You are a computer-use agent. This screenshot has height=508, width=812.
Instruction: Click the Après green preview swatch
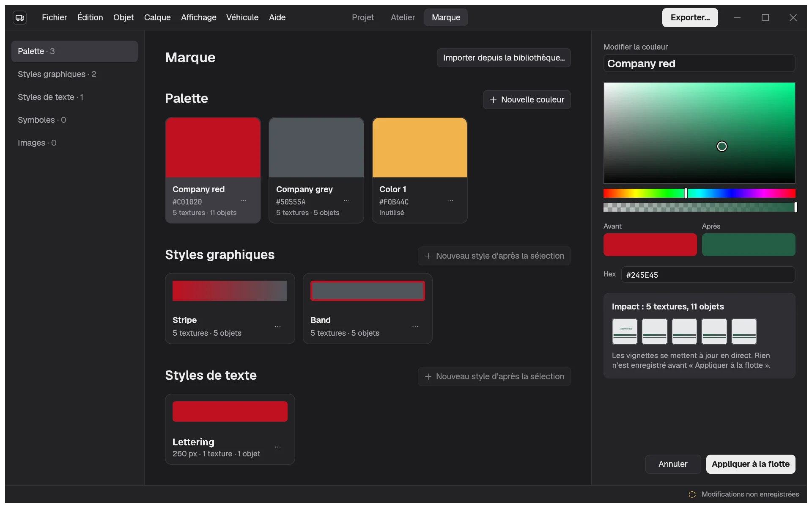749,245
